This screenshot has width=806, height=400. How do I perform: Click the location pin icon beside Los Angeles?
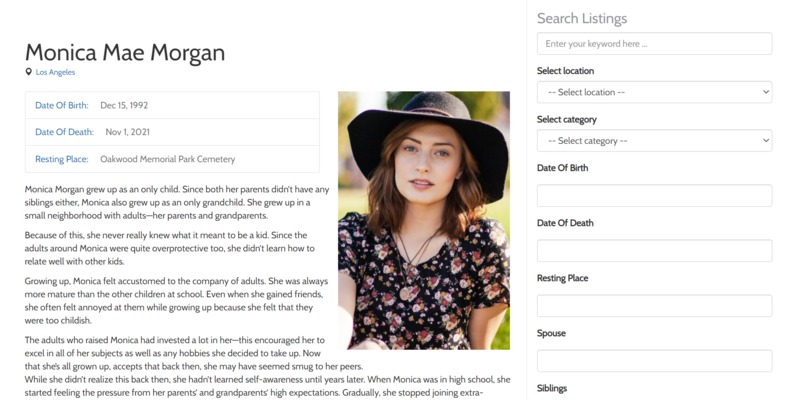pyautogui.click(x=28, y=72)
